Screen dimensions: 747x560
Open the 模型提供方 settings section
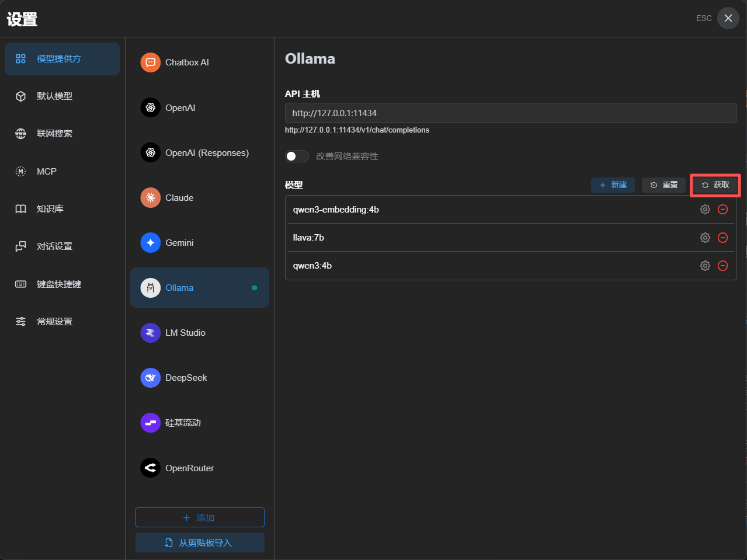[x=62, y=58]
